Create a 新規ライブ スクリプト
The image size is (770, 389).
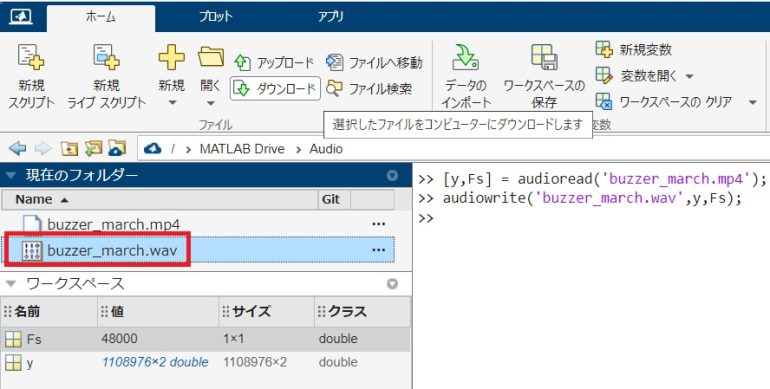[x=106, y=77]
